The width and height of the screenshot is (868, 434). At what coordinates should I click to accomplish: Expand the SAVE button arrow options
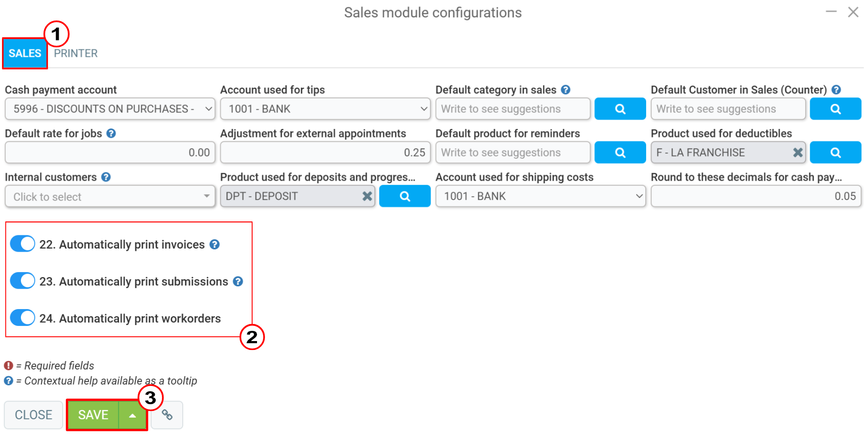[x=133, y=415]
